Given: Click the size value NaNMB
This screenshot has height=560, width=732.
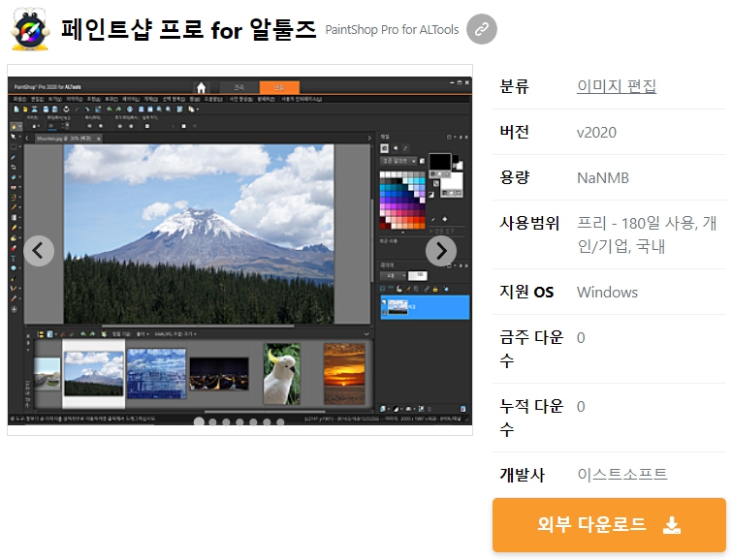Looking at the screenshot, I should [x=603, y=178].
